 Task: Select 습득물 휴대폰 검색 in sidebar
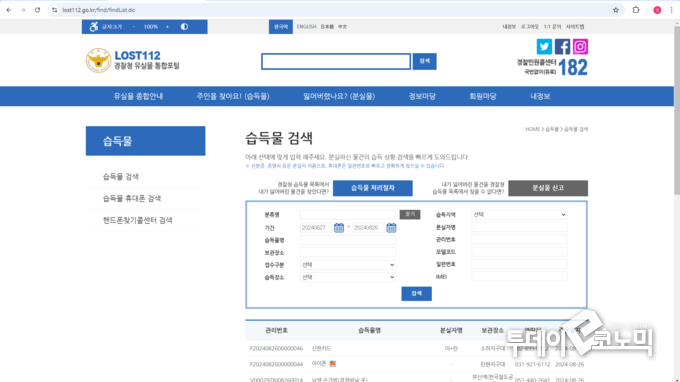point(132,198)
